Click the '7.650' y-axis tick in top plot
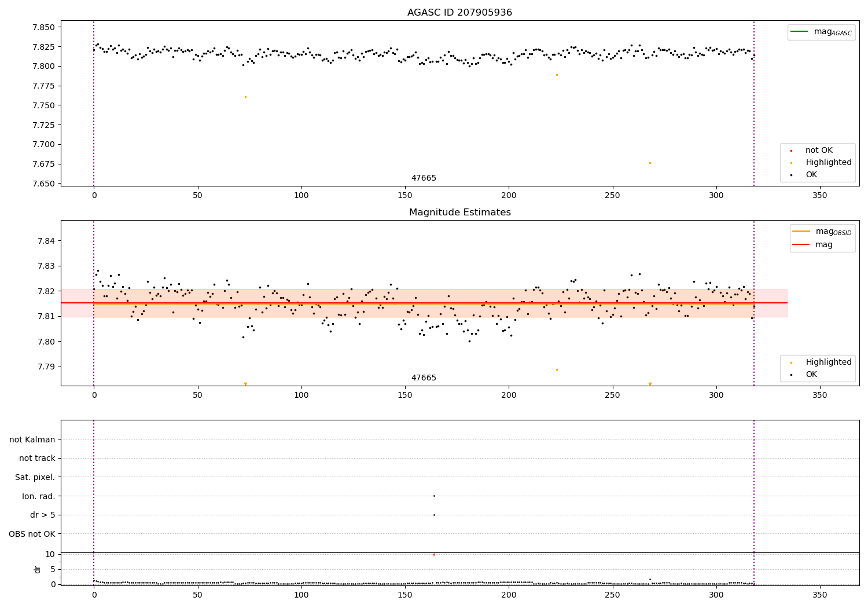The width and height of the screenshot is (868, 608). tap(43, 184)
